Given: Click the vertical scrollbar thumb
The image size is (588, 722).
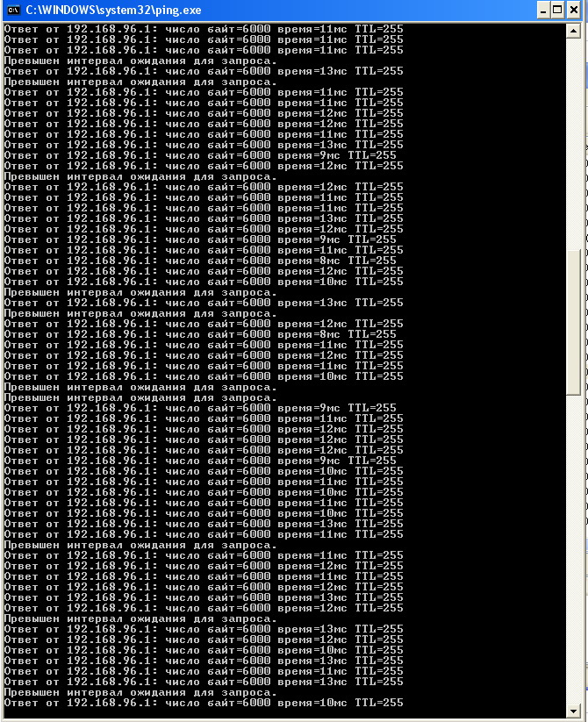Looking at the screenshot, I should point(573,322).
